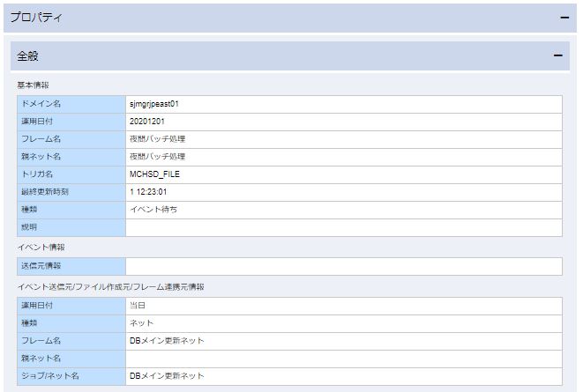Select the イベント送信元/ファイル作成元/フレーム連携元情報 heading

click(111, 287)
